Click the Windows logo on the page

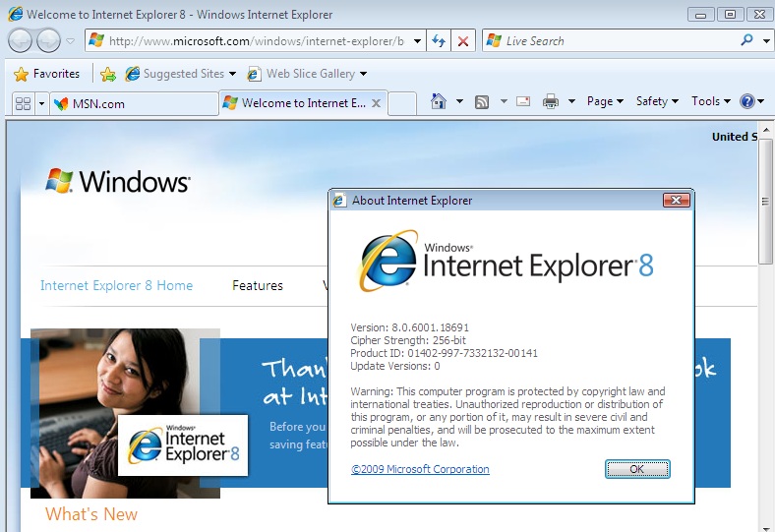118,181
